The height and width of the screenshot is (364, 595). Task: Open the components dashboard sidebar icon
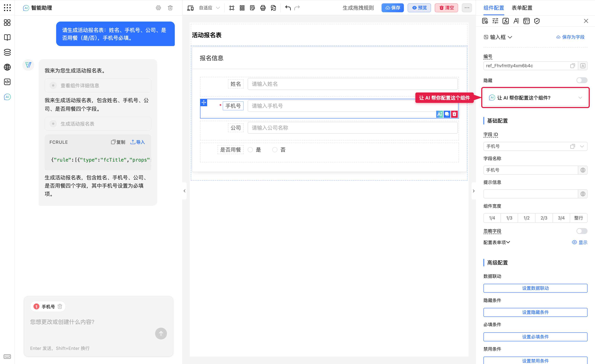click(x=7, y=23)
